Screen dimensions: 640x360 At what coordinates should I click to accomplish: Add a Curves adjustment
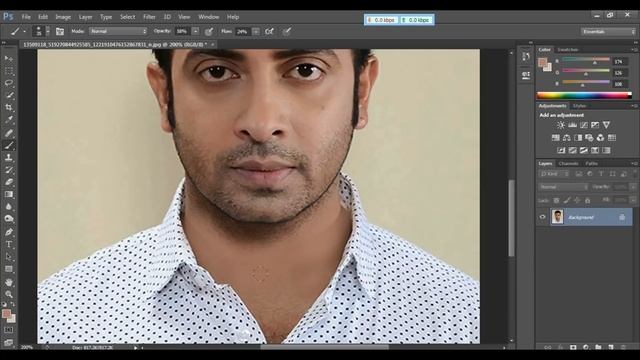[x=584, y=125]
